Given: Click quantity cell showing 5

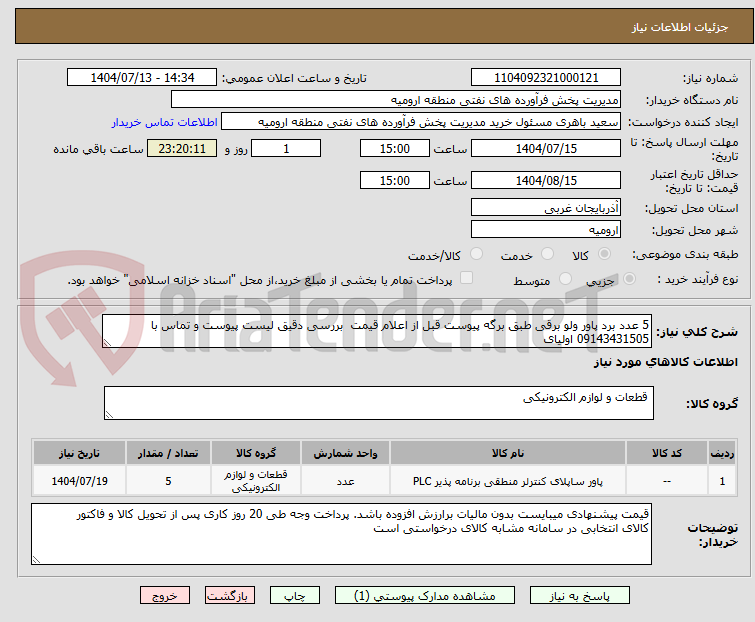Looking at the screenshot, I should click(x=168, y=480).
